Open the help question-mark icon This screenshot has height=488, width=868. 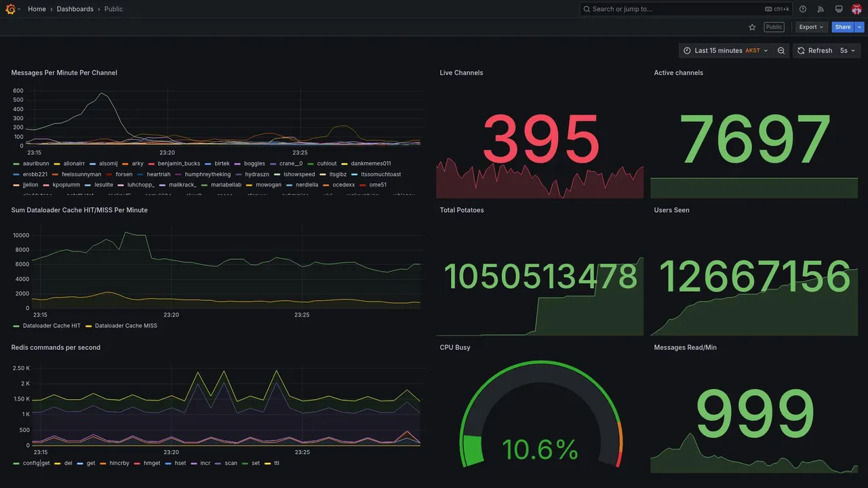point(803,9)
